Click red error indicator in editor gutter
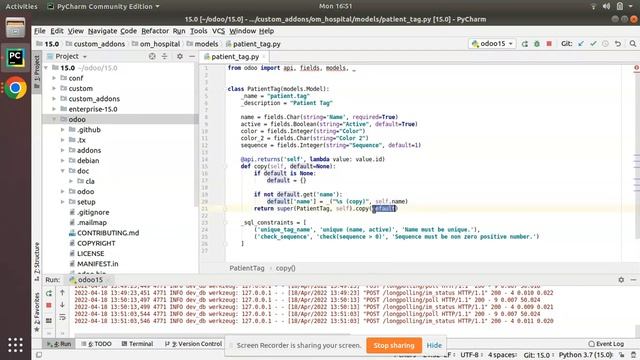640x360 pixels. pyautogui.click(x=636, y=67)
